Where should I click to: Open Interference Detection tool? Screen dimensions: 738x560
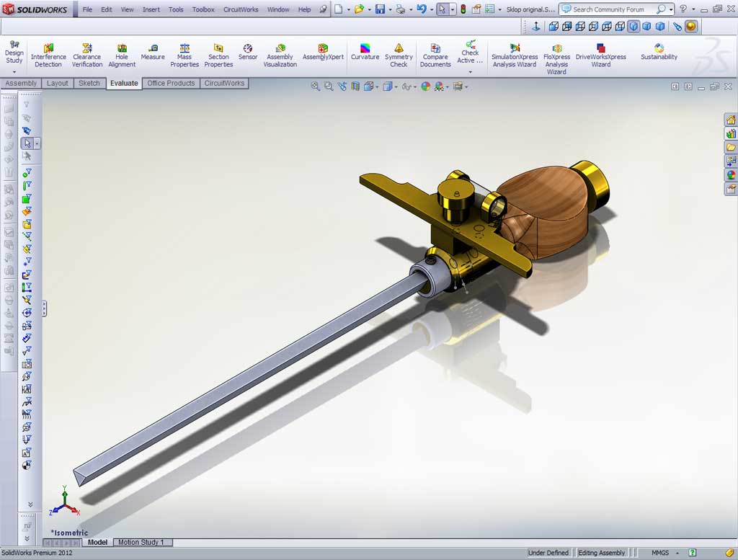[48, 55]
